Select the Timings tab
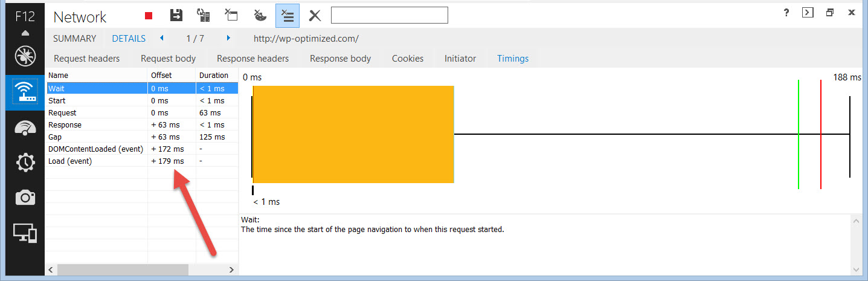The height and width of the screenshot is (281, 868). coord(513,59)
